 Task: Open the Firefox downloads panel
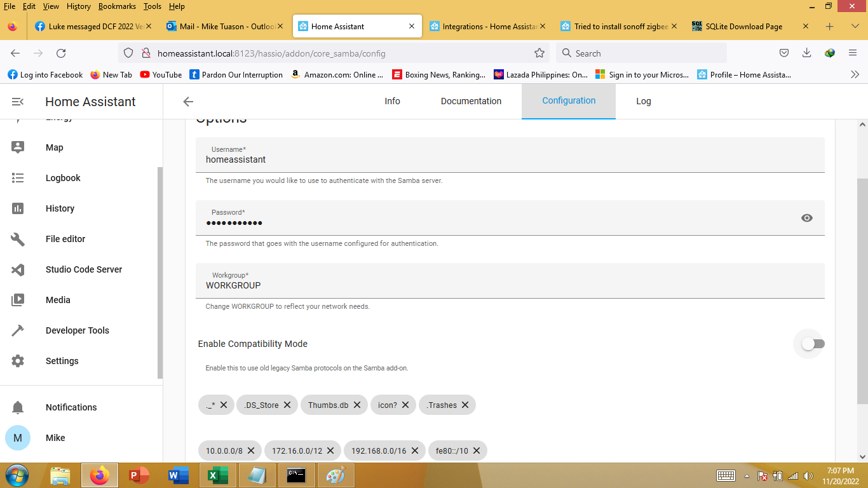click(x=807, y=53)
